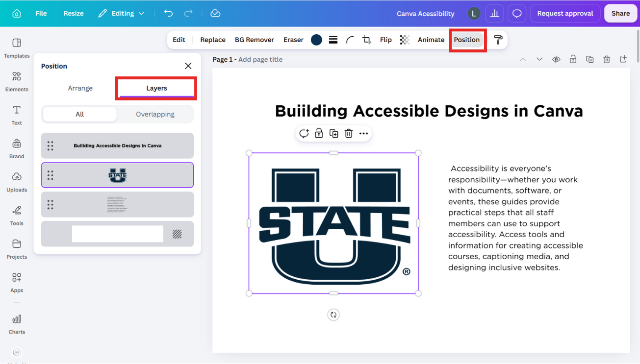Add new page icon
Viewport: 640px width, 364px height.
tap(623, 59)
